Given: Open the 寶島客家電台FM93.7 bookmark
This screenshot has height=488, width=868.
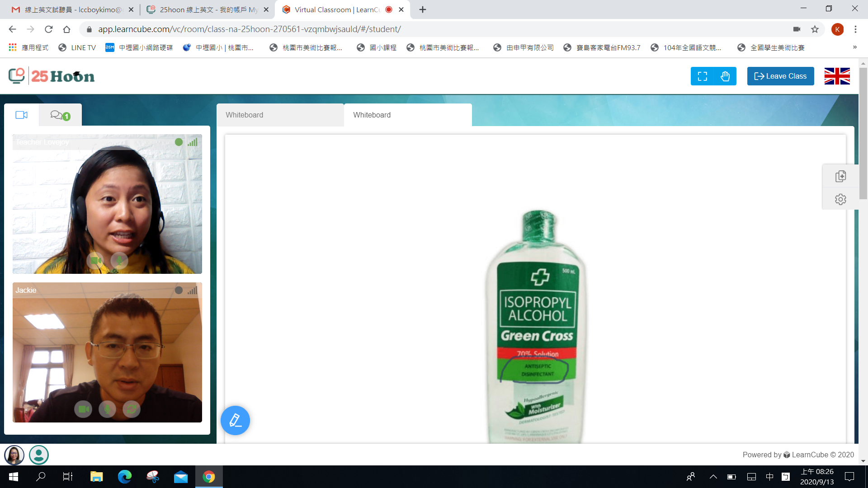Looking at the screenshot, I should point(602,47).
